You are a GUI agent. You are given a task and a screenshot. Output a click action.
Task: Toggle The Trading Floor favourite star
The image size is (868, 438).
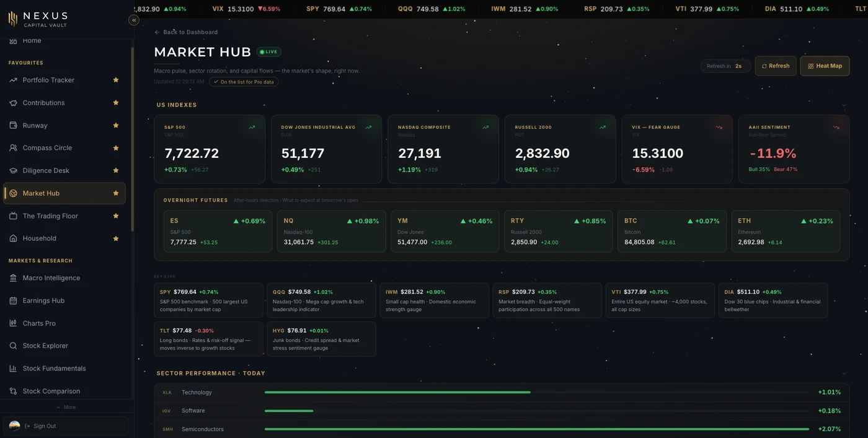116,216
